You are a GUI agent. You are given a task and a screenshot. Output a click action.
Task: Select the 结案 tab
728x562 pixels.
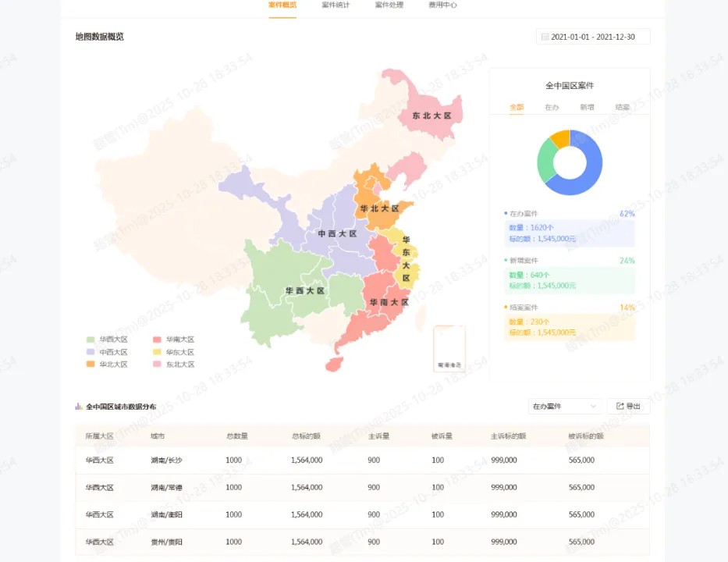[x=623, y=107]
